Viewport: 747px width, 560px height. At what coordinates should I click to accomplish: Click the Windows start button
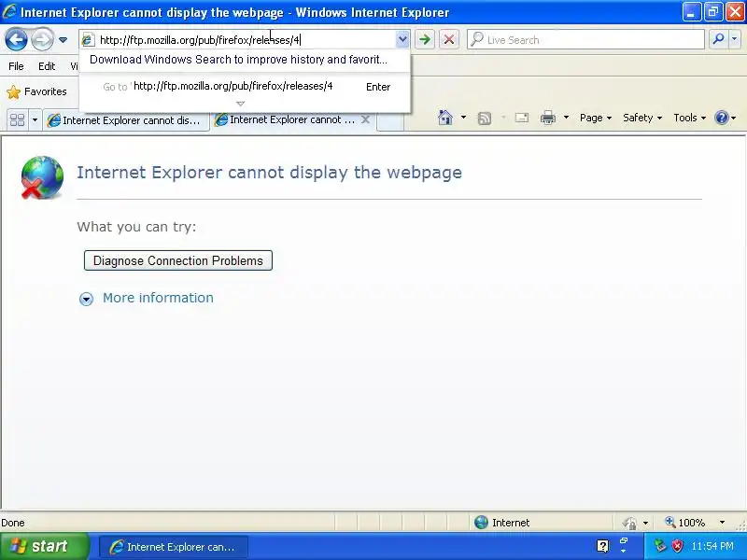(44, 546)
